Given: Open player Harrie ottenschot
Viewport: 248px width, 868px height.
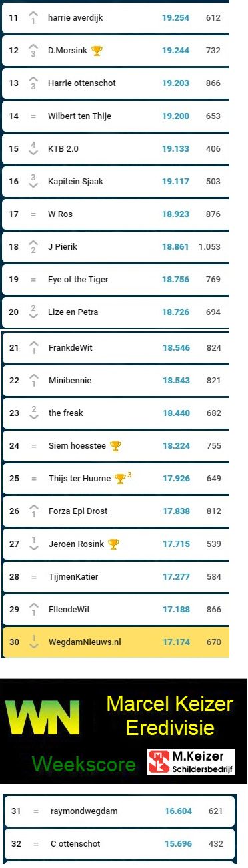Looking at the screenshot, I should pos(82,83).
